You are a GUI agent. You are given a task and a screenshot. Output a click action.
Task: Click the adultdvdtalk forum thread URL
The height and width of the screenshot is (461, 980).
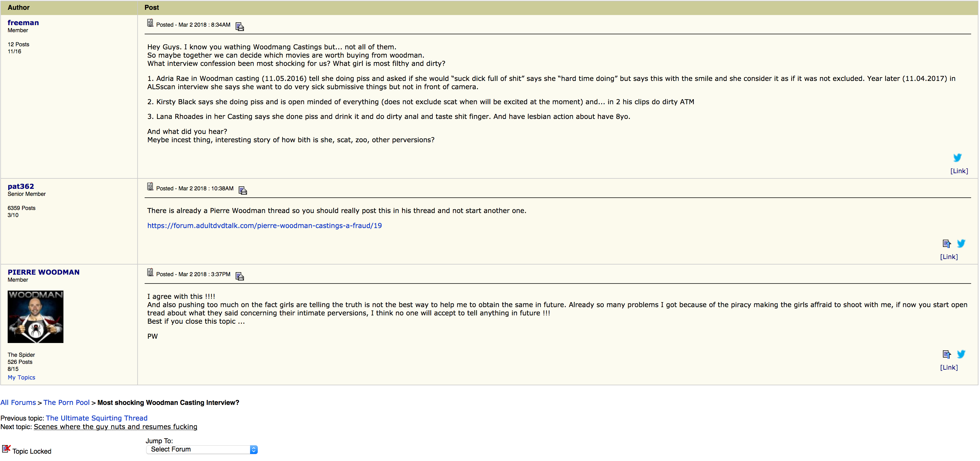pos(264,225)
